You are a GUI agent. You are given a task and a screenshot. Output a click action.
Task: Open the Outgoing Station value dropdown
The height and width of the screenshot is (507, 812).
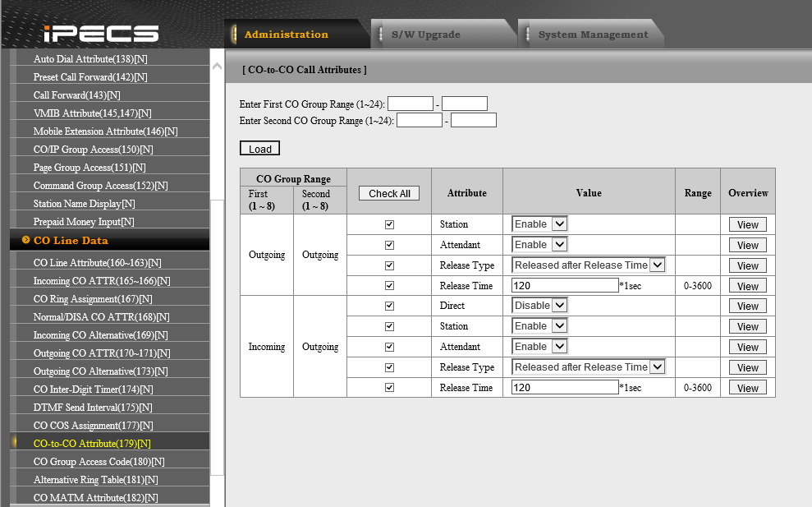[x=539, y=224]
